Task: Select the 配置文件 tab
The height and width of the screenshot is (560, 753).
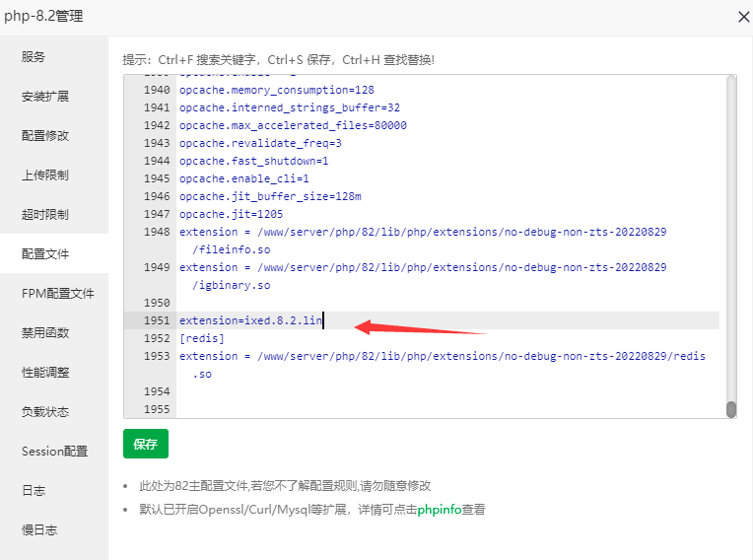Action: [x=45, y=254]
